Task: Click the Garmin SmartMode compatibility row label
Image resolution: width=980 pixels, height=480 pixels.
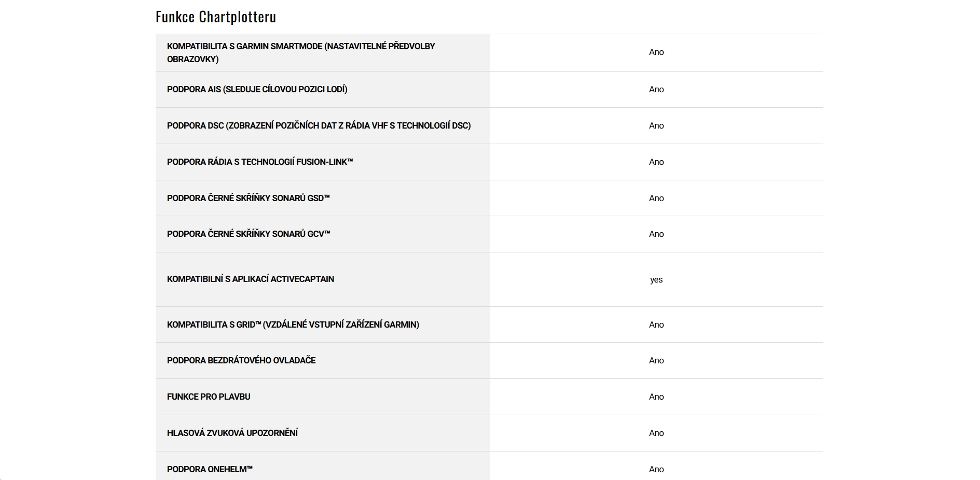Action: [301, 52]
